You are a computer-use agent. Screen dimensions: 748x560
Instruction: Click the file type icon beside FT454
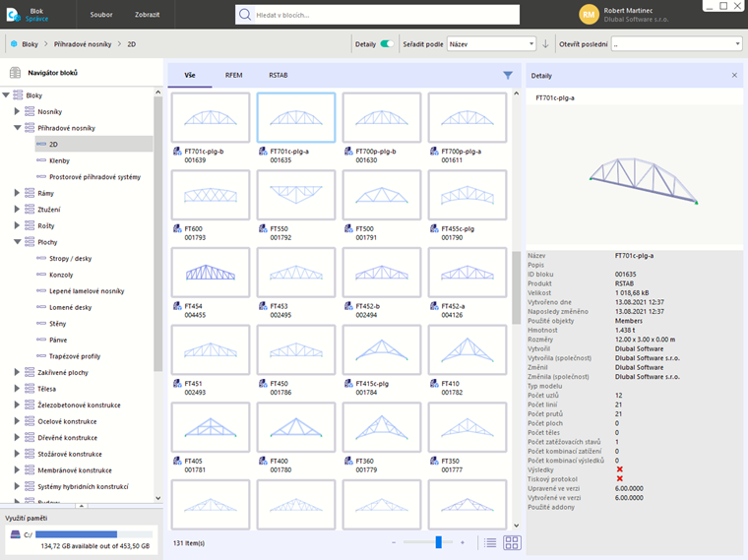[x=177, y=306]
